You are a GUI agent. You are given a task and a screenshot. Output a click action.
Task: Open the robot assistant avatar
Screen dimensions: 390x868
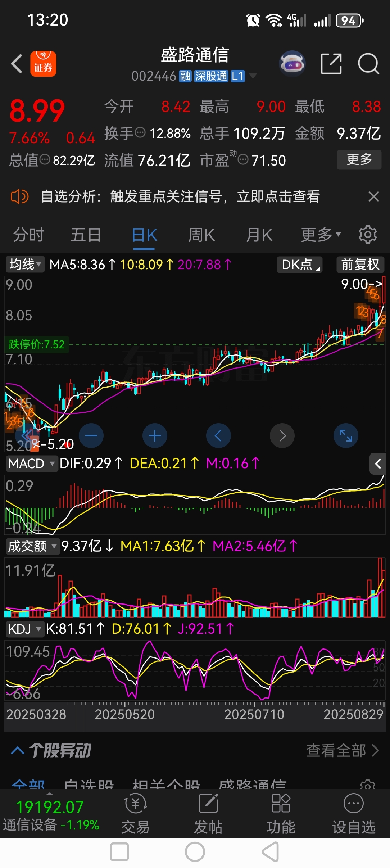point(292,64)
